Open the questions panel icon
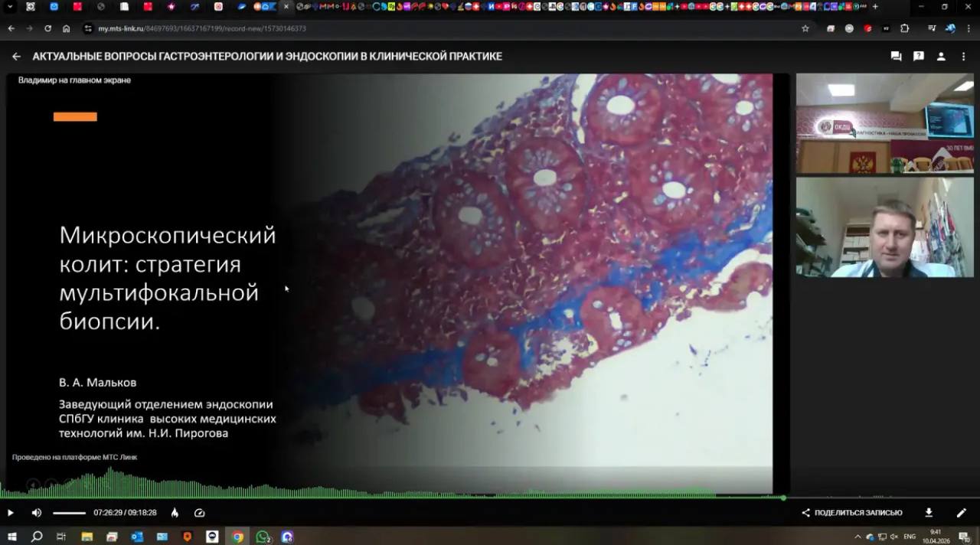This screenshot has width=980, height=545. coord(919,57)
